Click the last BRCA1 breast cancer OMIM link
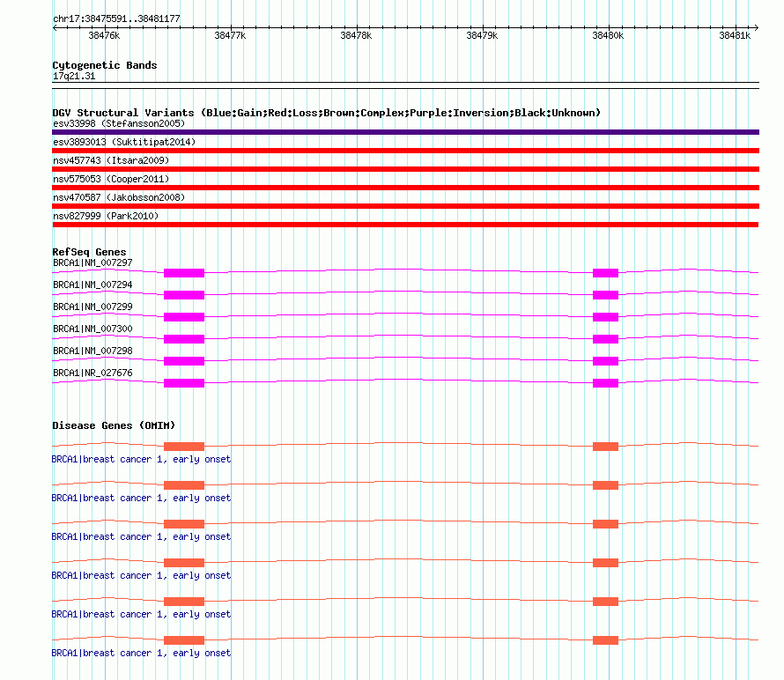The height and width of the screenshot is (680, 784). (141, 653)
